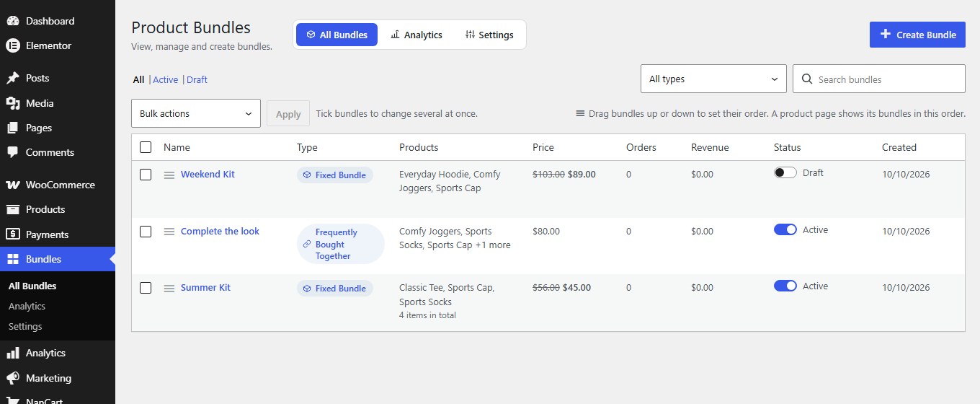Click the Posts pushpin icon
Screen dimensions: 980x404
pos(13,78)
